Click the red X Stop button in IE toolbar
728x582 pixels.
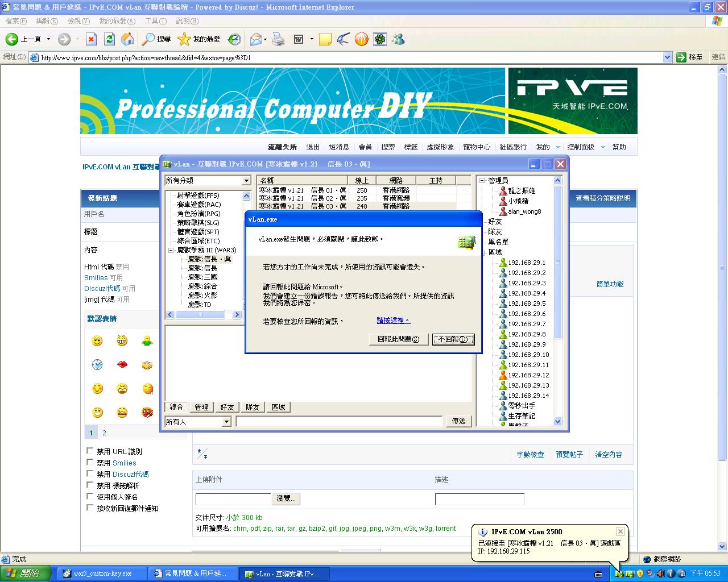point(91,39)
